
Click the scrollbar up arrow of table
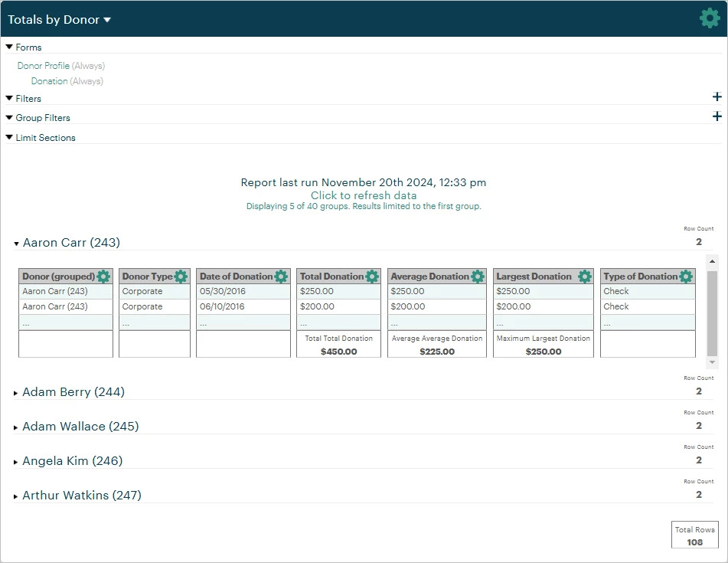point(712,261)
